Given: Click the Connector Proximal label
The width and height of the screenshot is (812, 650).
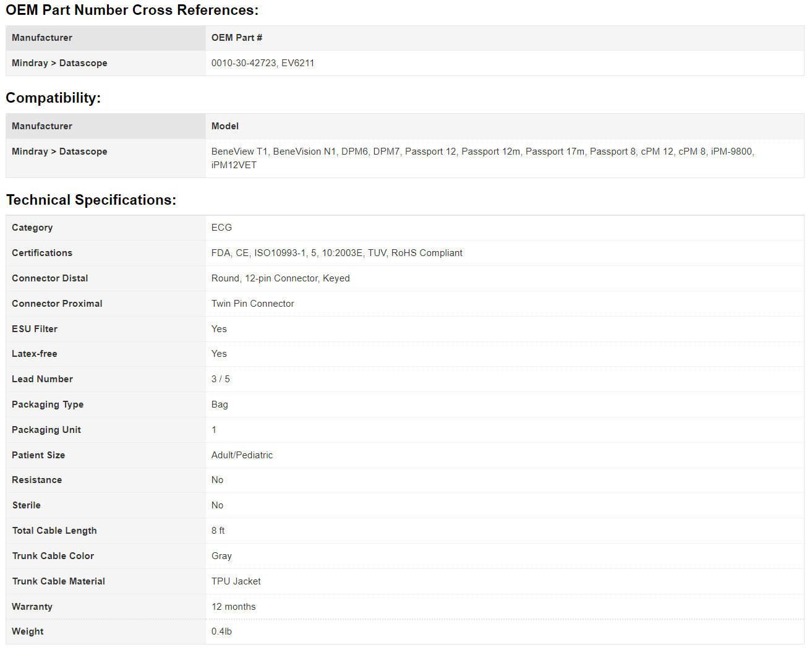Looking at the screenshot, I should coord(57,304).
